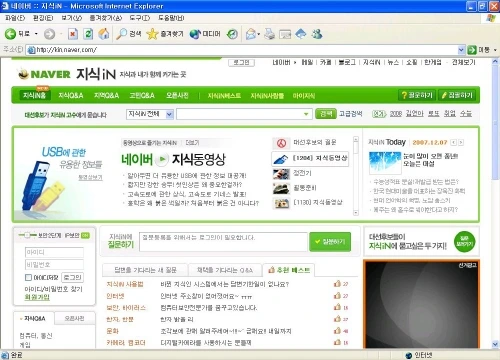Open the IE Search (검색) pane

click(x=129, y=34)
